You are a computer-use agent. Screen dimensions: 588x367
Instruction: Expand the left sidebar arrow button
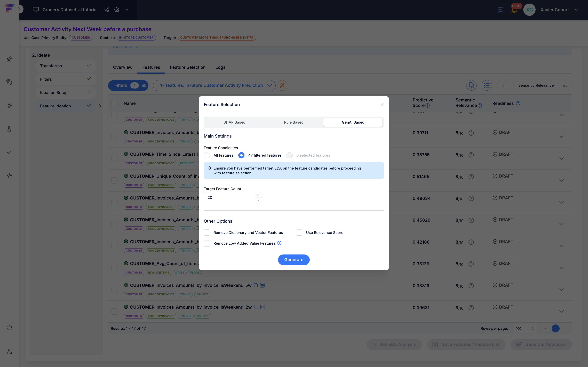point(19,10)
